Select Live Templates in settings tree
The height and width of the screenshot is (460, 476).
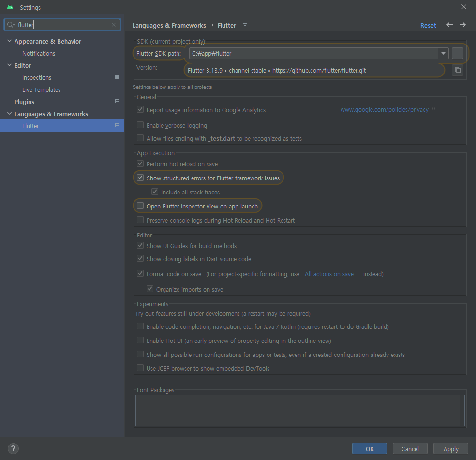[41, 90]
